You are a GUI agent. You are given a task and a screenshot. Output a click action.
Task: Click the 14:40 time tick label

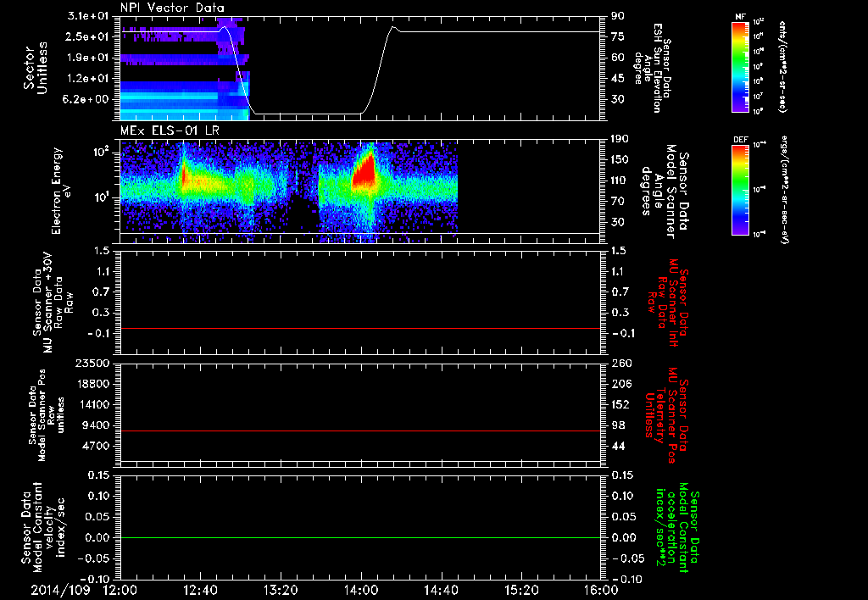coord(441,590)
